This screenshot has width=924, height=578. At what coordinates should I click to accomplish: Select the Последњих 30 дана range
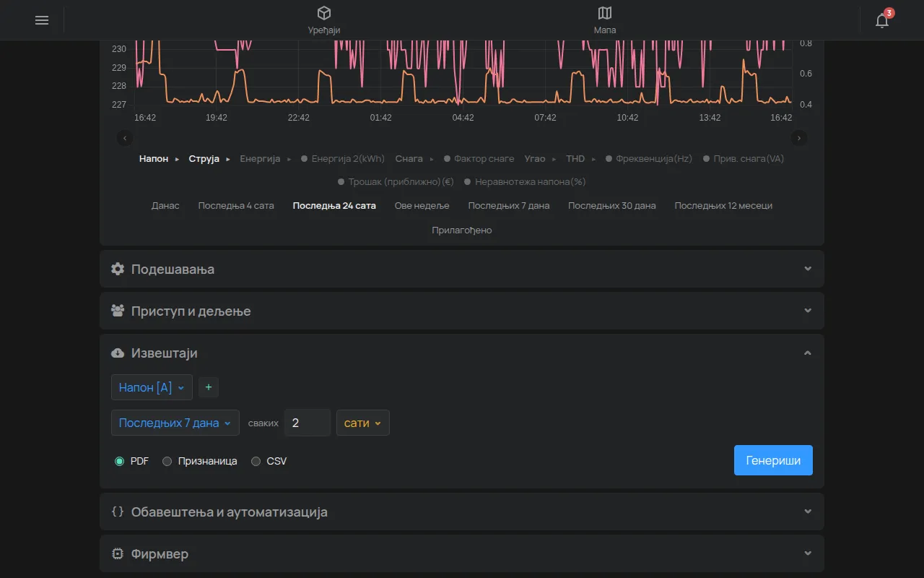click(x=612, y=205)
